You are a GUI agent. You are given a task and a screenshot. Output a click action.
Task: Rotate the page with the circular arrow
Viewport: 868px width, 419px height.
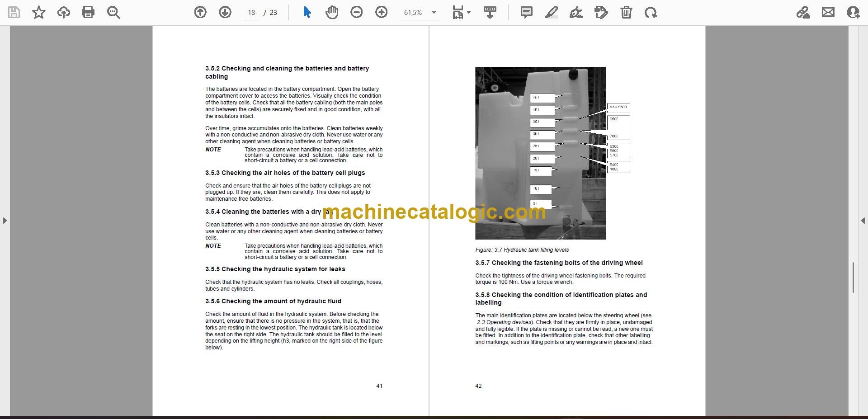[651, 12]
